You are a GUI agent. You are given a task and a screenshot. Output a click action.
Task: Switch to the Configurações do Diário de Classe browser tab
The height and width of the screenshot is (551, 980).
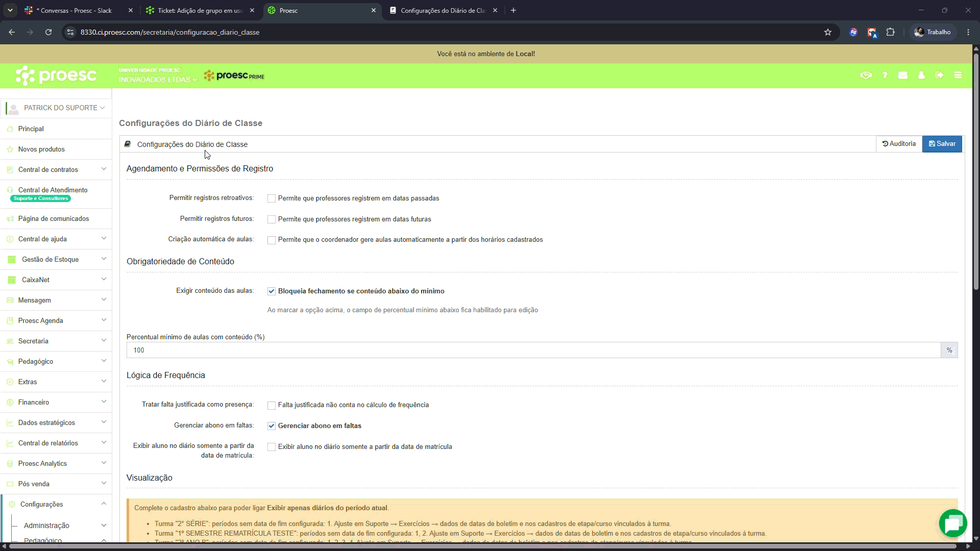click(x=443, y=10)
